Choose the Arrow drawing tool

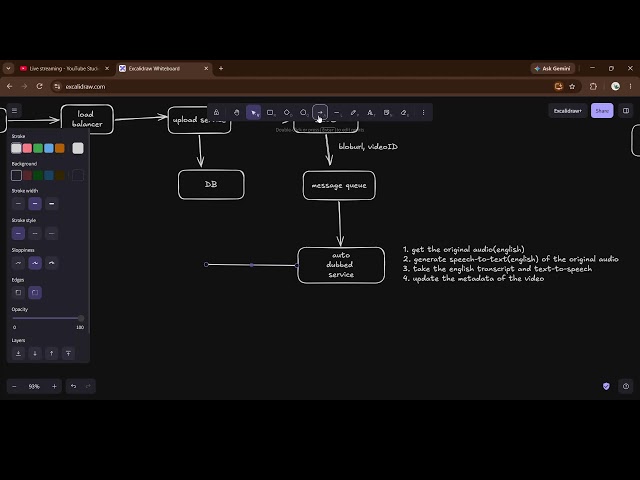point(320,112)
